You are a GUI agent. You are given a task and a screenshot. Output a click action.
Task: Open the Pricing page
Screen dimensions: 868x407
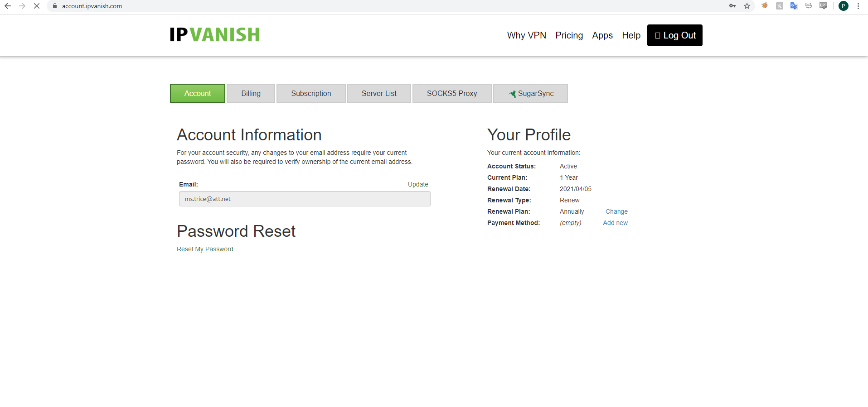coord(569,35)
